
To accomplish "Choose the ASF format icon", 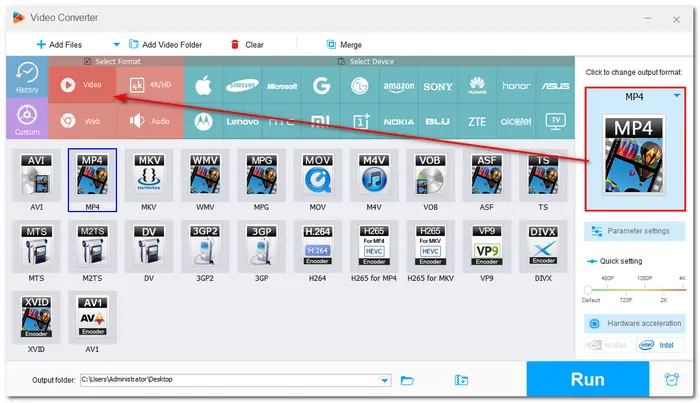I will pos(487,174).
